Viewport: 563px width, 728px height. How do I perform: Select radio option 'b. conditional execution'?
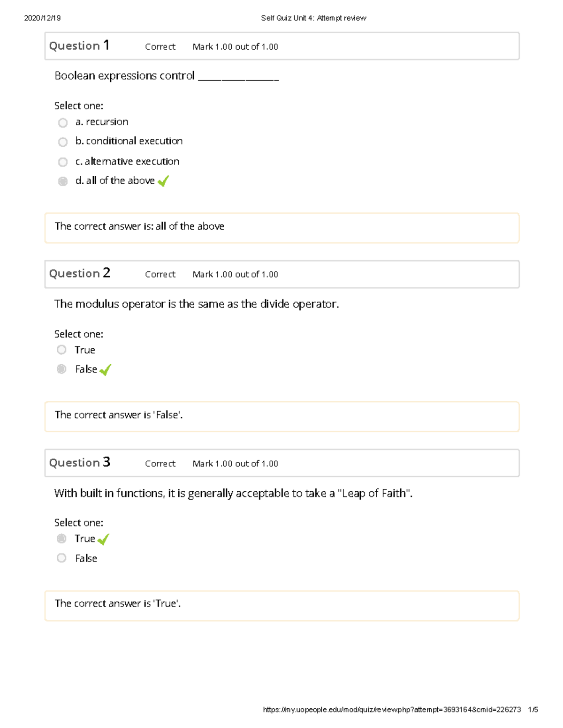click(63, 142)
